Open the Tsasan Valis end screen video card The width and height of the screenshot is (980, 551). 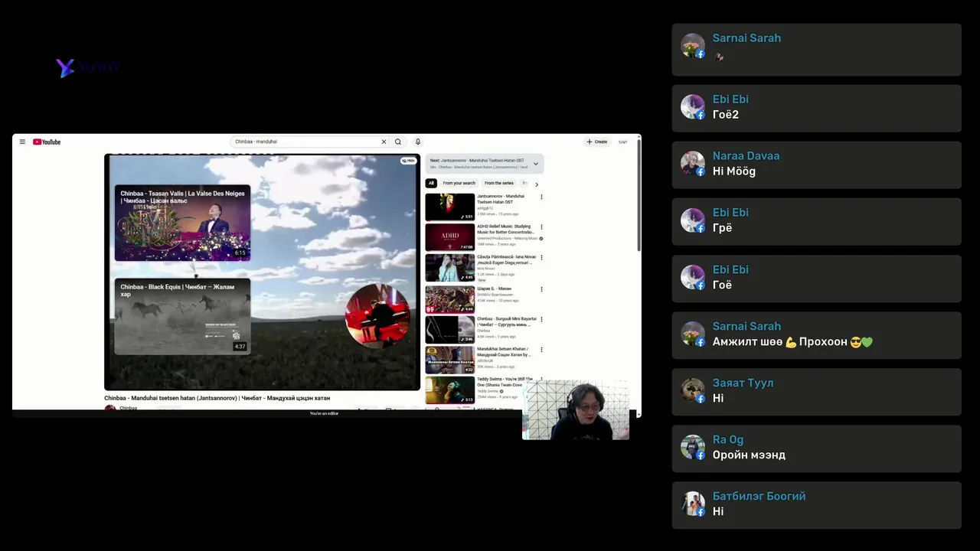coord(182,223)
